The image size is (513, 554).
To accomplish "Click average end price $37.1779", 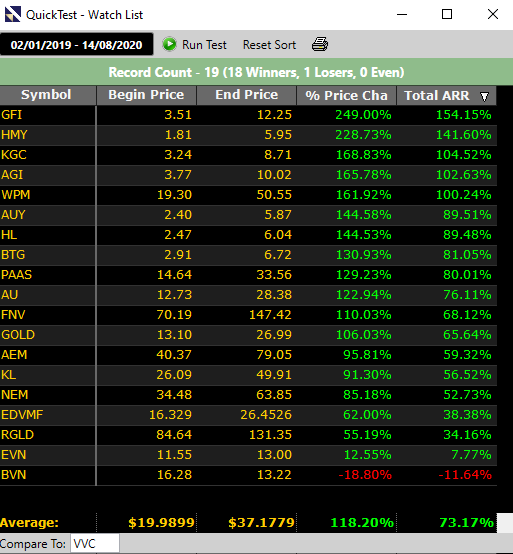I will click(x=261, y=523).
